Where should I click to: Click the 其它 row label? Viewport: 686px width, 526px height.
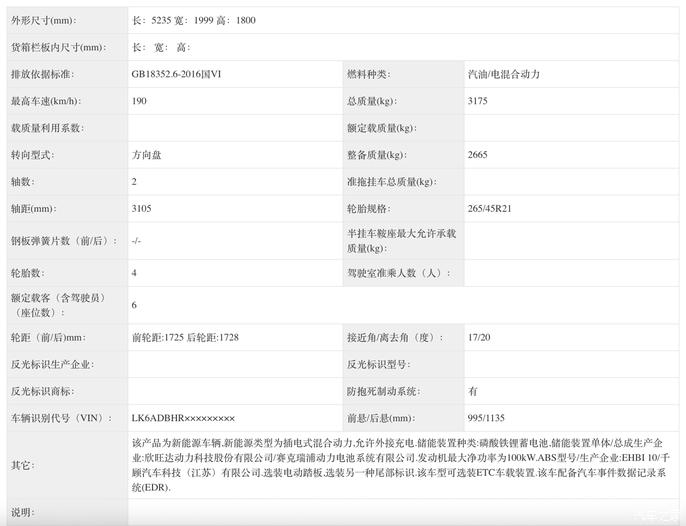23,465
